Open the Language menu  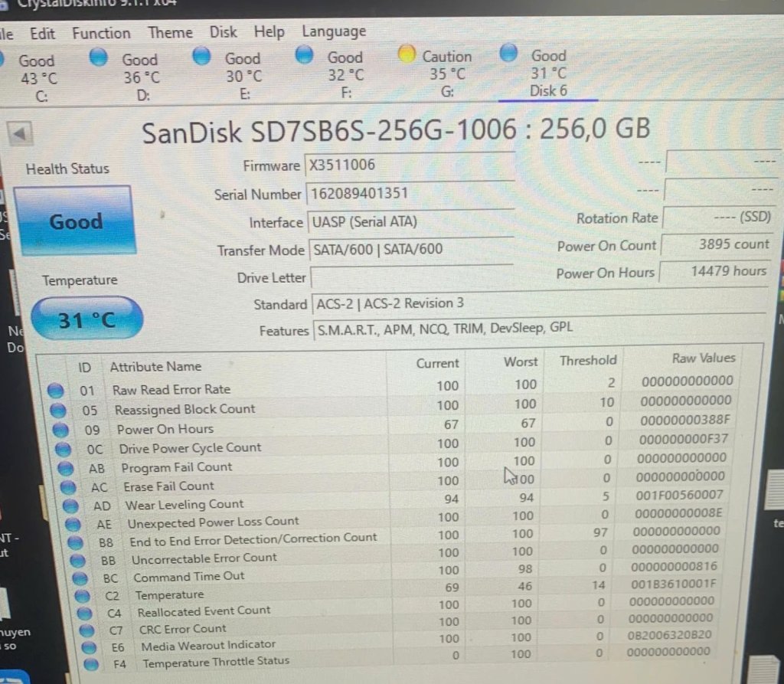coord(334,31)
